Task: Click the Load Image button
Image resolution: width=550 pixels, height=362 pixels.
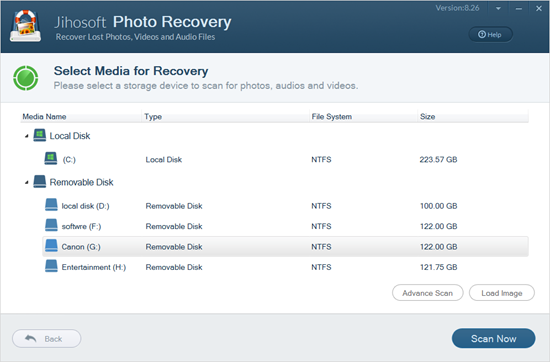Action: click(502, 293)
